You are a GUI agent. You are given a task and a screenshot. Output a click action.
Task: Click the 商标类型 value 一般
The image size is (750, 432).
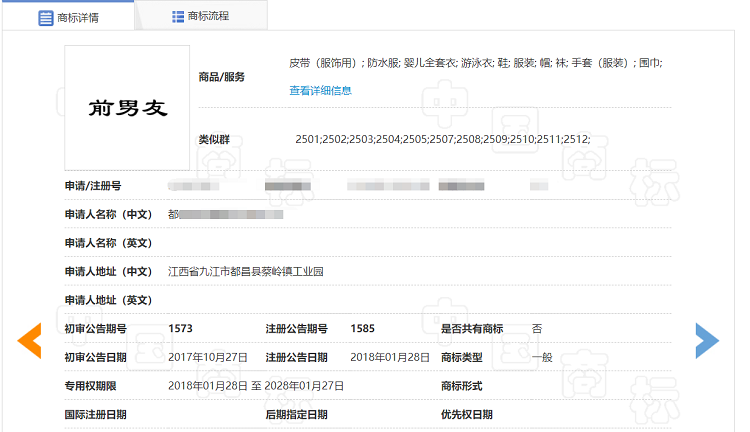(x=541, y=357)
